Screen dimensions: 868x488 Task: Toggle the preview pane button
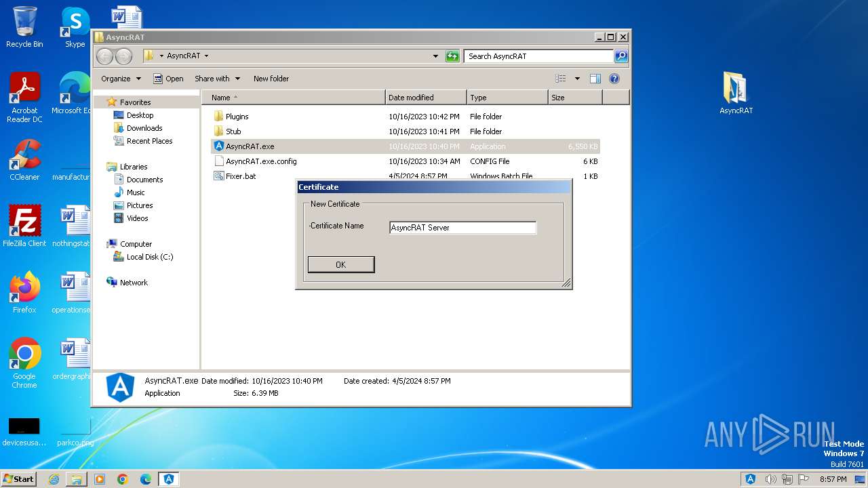pyautogui.click(x=595, y=79)
